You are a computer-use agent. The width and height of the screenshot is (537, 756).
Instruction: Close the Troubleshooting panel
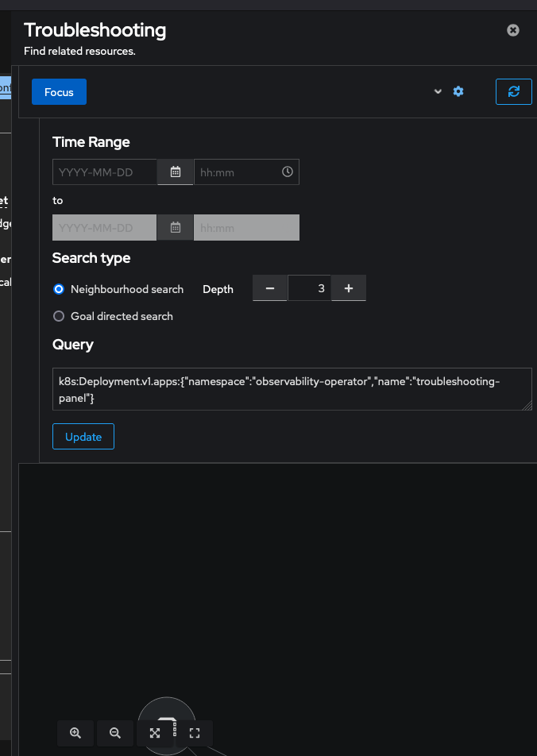tap(513, 30)
